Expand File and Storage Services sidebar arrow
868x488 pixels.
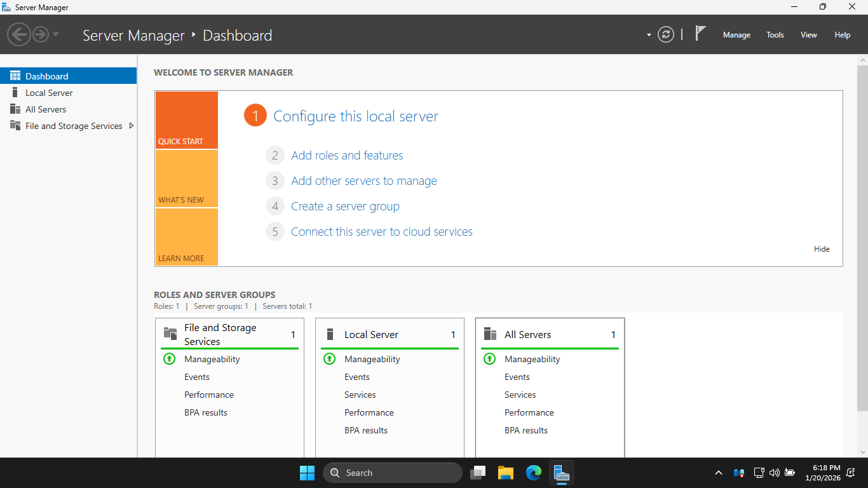click(x=132, y=126)
